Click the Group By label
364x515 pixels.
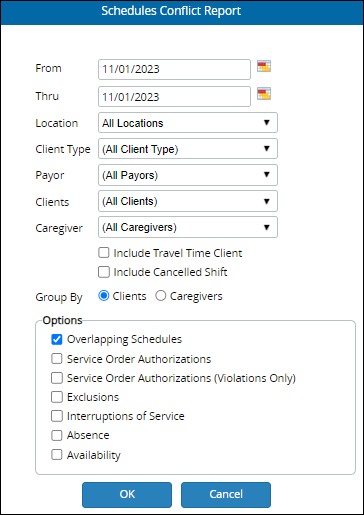(59, 297)
